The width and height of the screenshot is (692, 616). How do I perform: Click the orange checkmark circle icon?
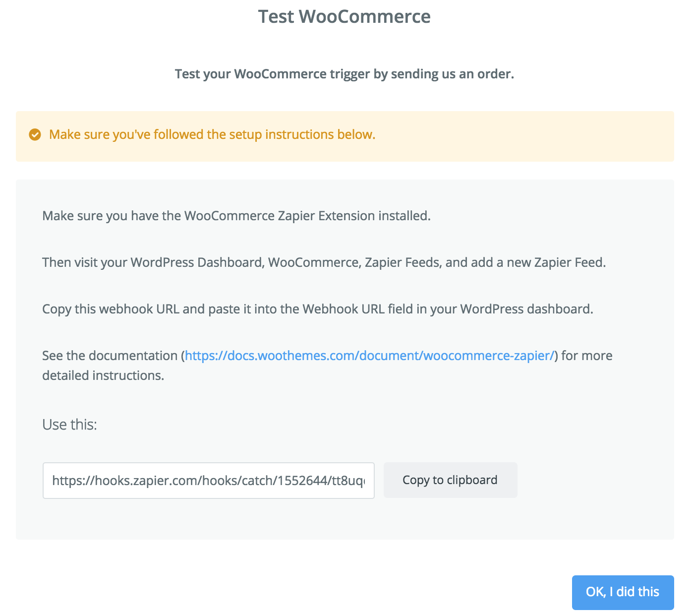coord(34,134)
